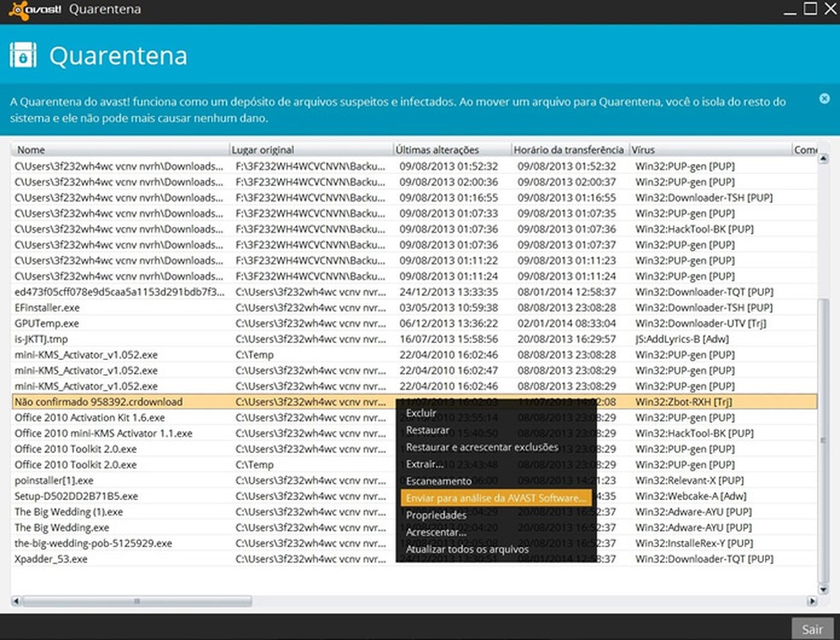Select the poinstaller[1].exe row
Viewport: 840px width, 640px height.
(414, 480)
